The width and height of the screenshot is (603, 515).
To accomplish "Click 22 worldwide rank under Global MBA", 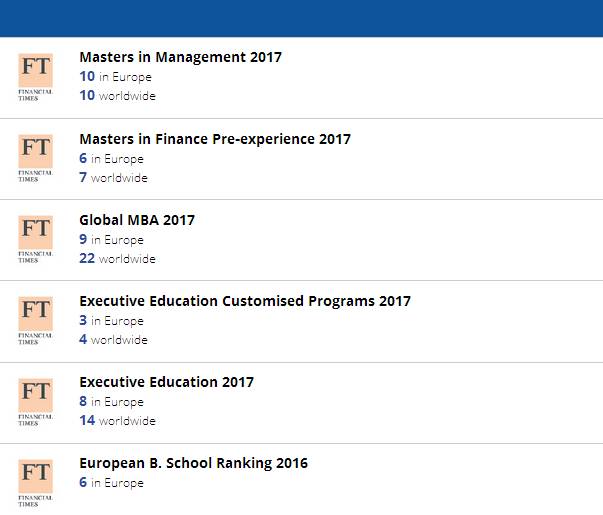I will pyautogui.click(x=117, y=258).
